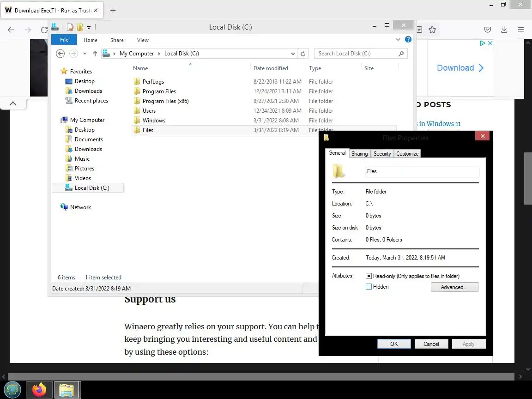Click folder name field in Properties
532x399 pixels.
pos(422,172)
